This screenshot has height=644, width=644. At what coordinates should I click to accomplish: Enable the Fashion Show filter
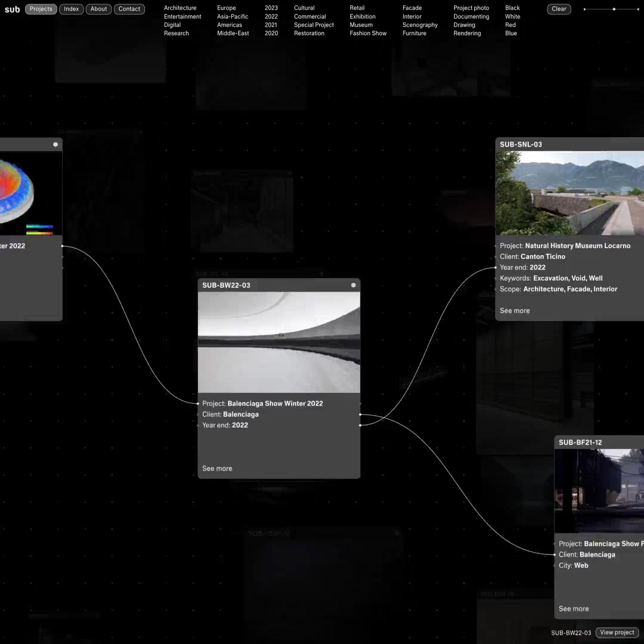[x=369, y=33]
